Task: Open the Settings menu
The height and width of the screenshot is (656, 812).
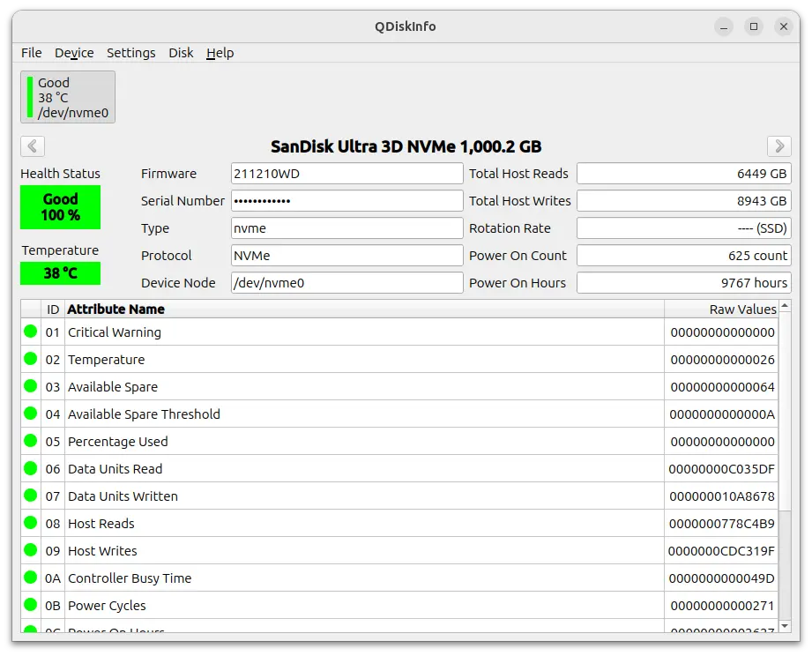Action: (x=131, y=53)
